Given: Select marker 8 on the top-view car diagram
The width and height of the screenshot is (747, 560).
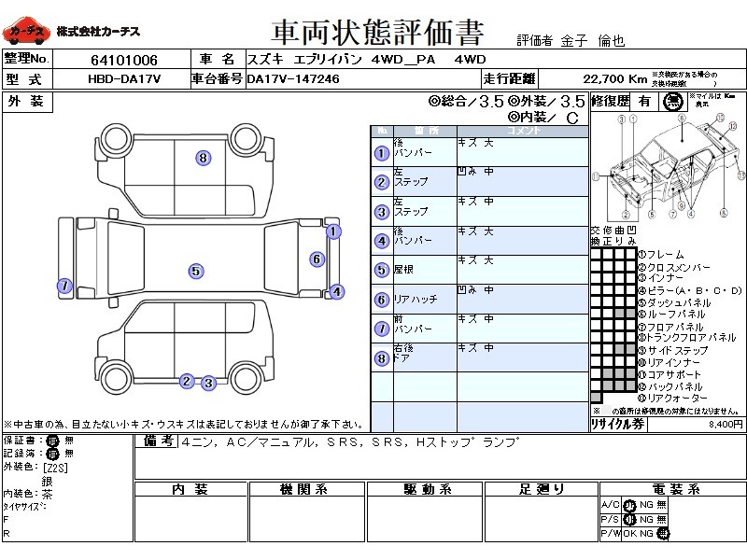Looking at the screenshot, I should [x=203, y=158].
